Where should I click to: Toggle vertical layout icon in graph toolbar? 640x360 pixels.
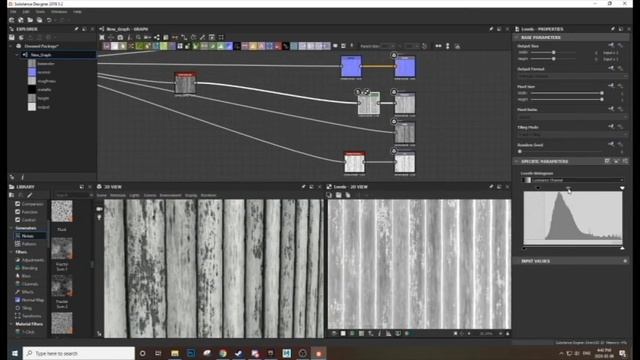coord(448,46)
